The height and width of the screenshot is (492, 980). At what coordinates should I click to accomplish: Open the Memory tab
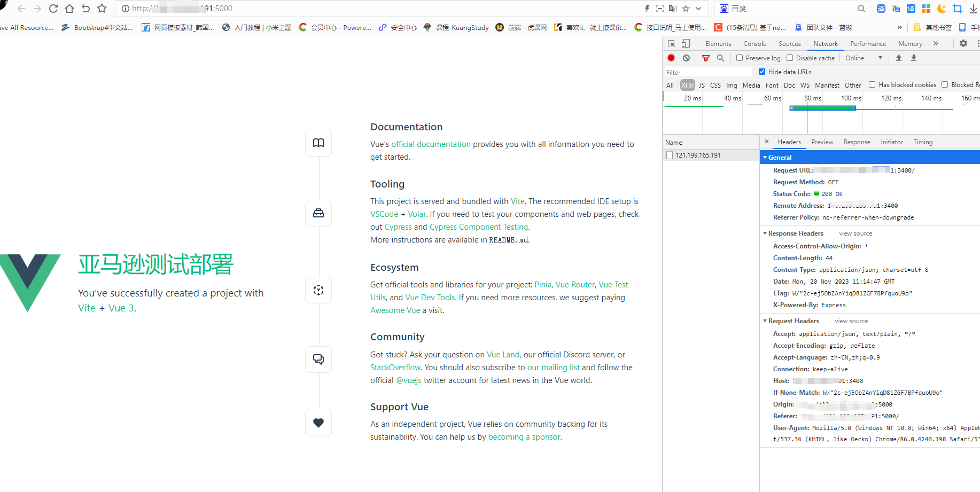tap(910, 44)
